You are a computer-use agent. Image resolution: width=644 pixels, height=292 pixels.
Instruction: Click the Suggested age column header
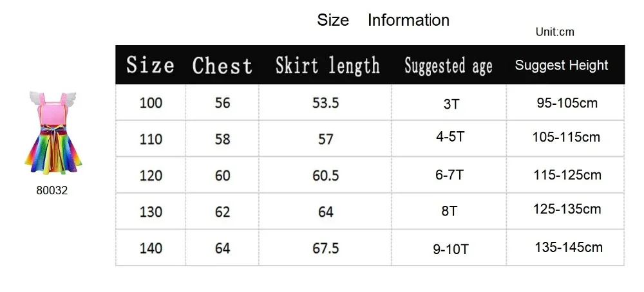(448, 66)
